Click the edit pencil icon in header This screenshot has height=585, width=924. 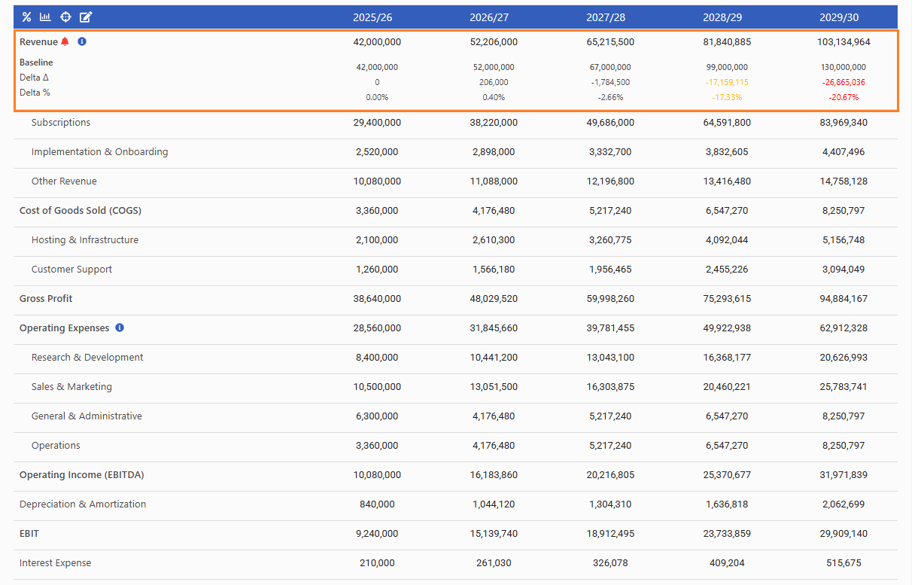click(x=86, y=17)
